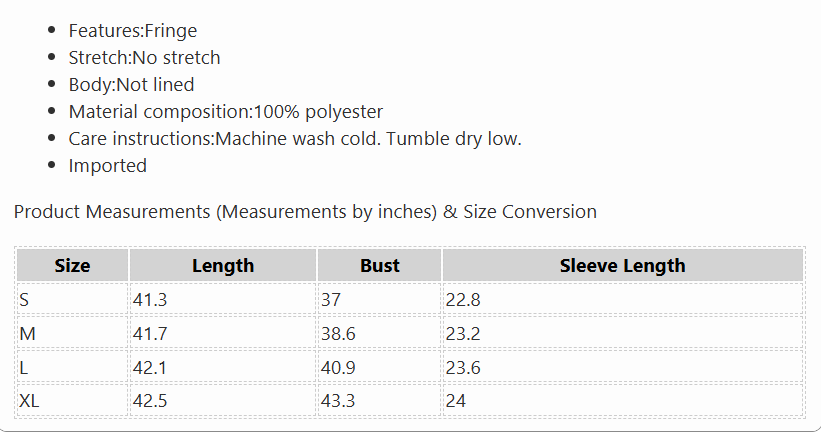Image resolution: width=821 pixels, height=438 pixels.
Task: Click the Stretch:No stretch line
Action: 145,58
